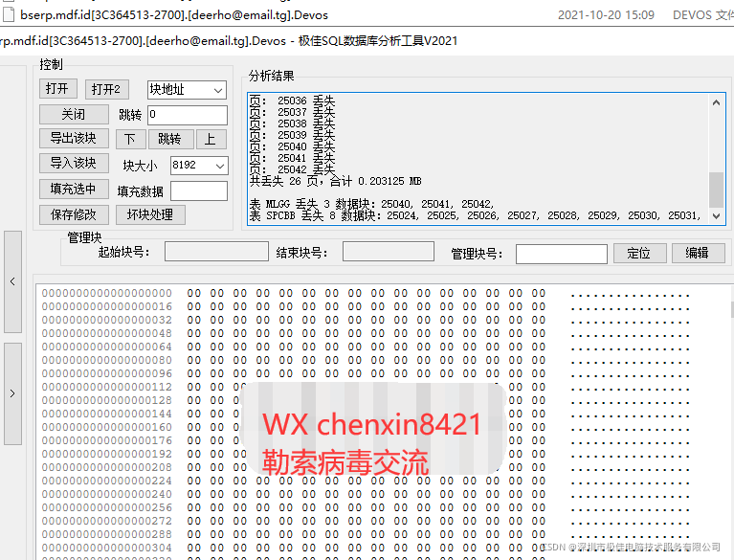Viewport: 734px width, 560px height.
Task: Click into the 跳转 jump address field
Action: click(x=187, y=115)
